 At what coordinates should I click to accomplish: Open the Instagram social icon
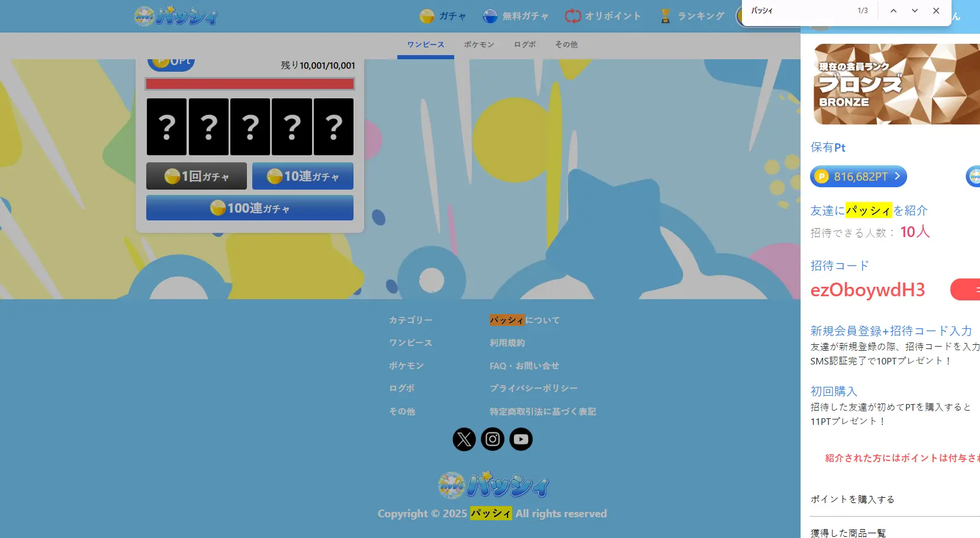[x=493, y=439]
